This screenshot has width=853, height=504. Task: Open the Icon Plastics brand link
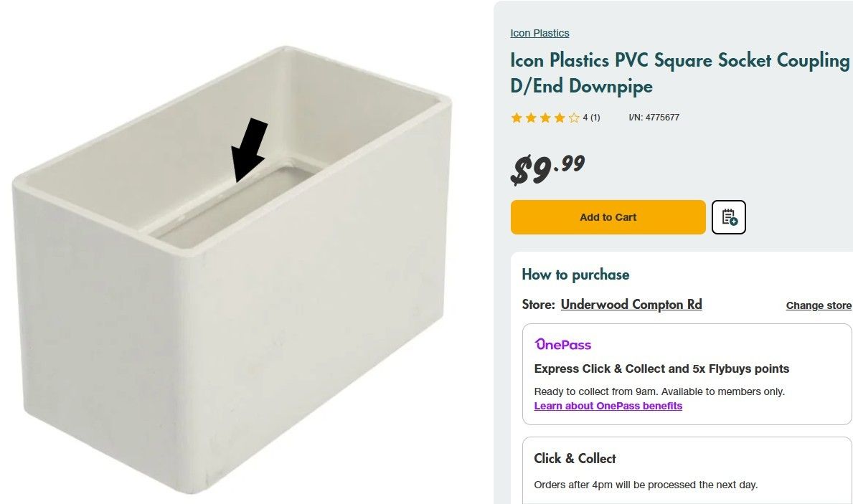(539, 33)
